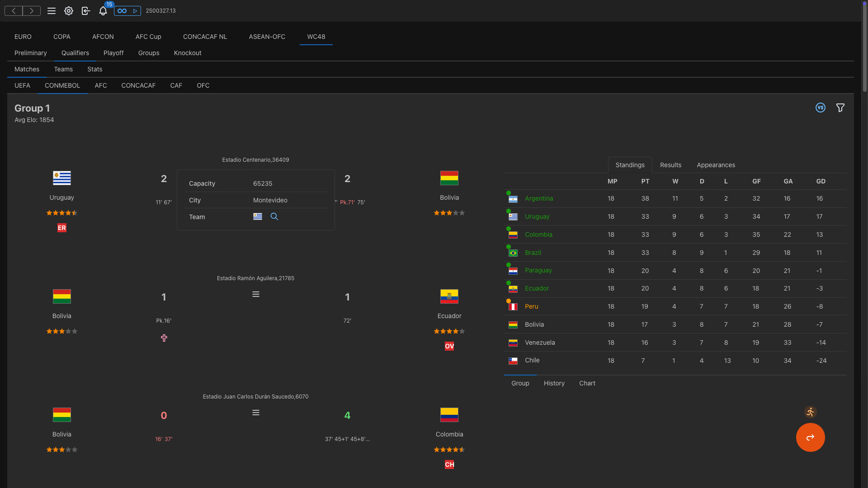Click the VS team comparison icon

coord(821,108)
